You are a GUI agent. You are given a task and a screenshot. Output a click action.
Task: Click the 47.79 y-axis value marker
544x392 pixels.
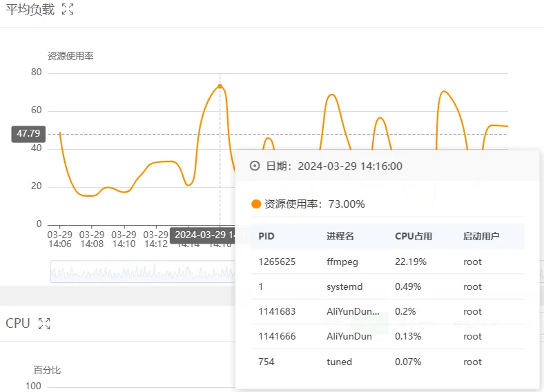pyautogui.click(x=28, y=134)
